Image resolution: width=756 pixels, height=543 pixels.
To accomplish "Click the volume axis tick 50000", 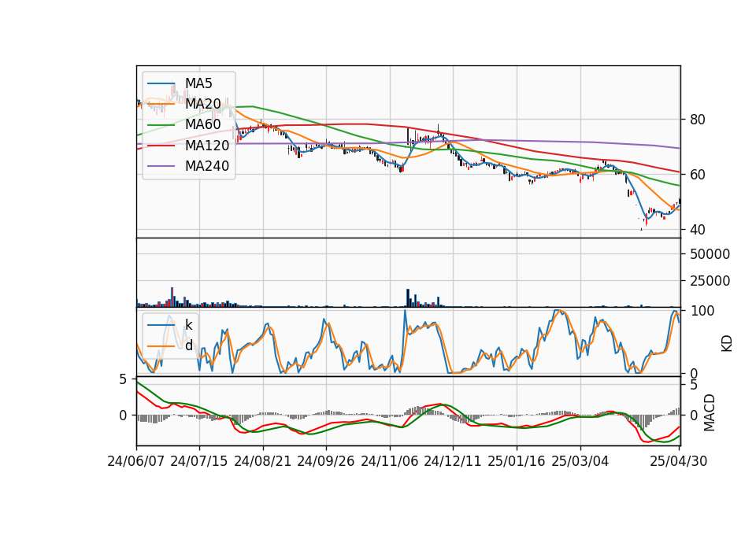I will (x=710, y=254).
